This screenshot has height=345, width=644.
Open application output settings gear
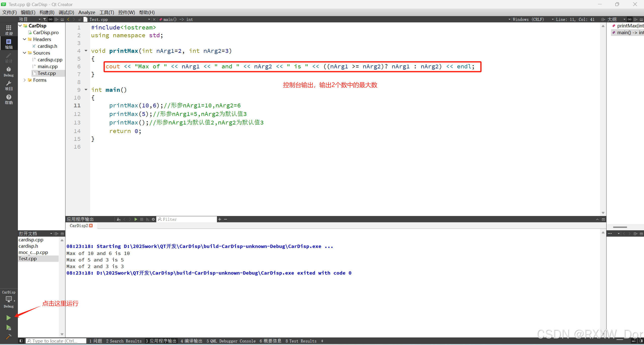pos(153,219)
